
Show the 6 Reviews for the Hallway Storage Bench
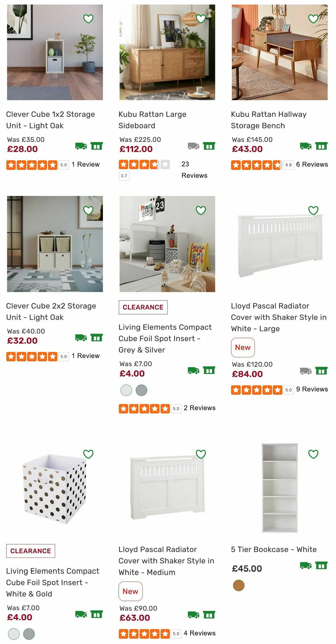click(312, 165)
